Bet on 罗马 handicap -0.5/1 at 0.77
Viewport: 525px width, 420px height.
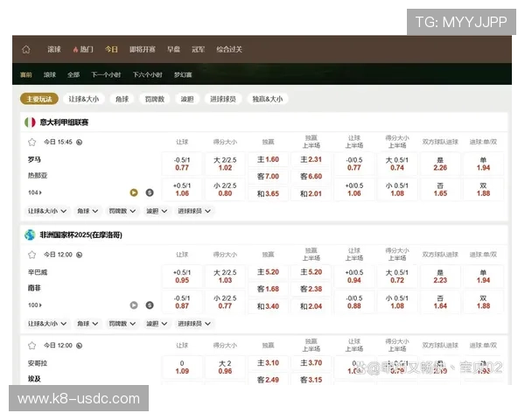coord(182,164)
